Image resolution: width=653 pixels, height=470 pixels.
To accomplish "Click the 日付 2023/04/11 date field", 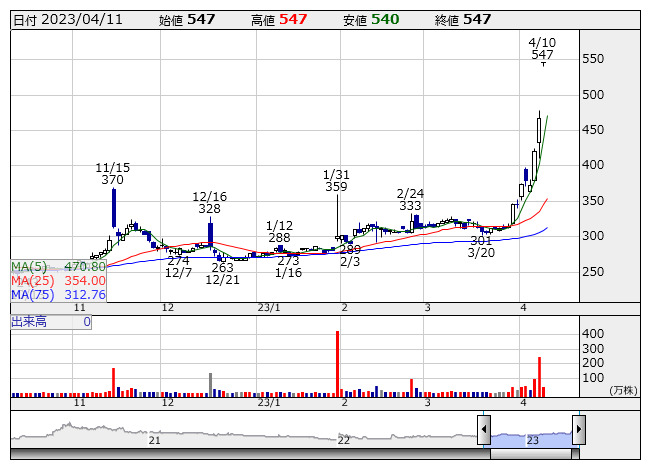I will pyautogui.click(x=67, y=19).
